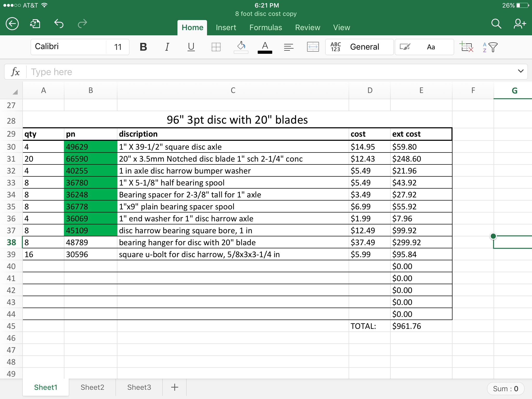
Task: Tap the back arrow circle icon
Action: 12,24
